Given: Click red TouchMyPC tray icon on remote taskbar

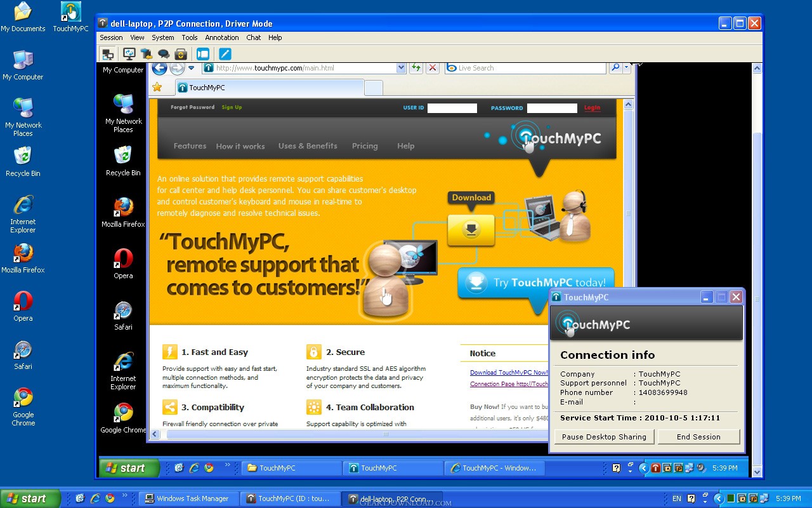Looking at the screenshot, I should [x=656, y=468].
